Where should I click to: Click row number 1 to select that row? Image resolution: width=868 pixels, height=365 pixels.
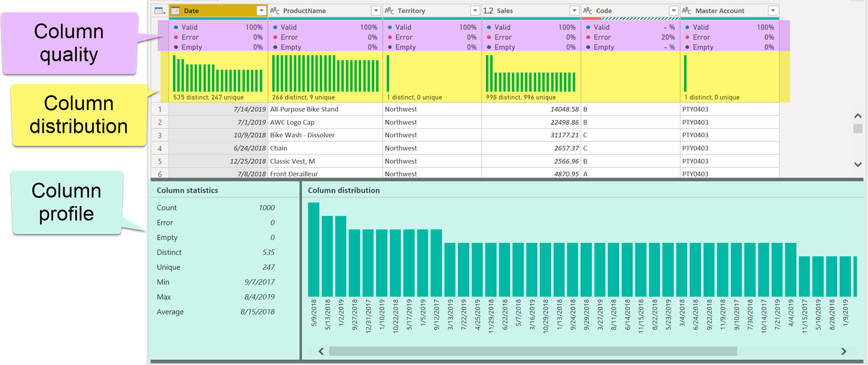coord(159,109)
